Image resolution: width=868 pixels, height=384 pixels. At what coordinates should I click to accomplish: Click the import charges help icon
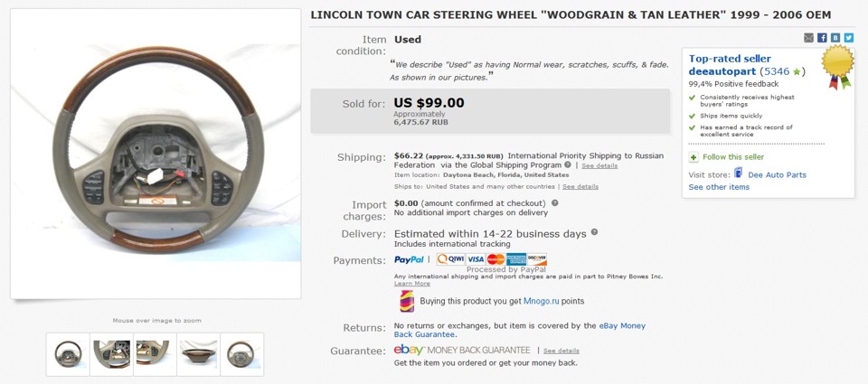coord(555,203)
